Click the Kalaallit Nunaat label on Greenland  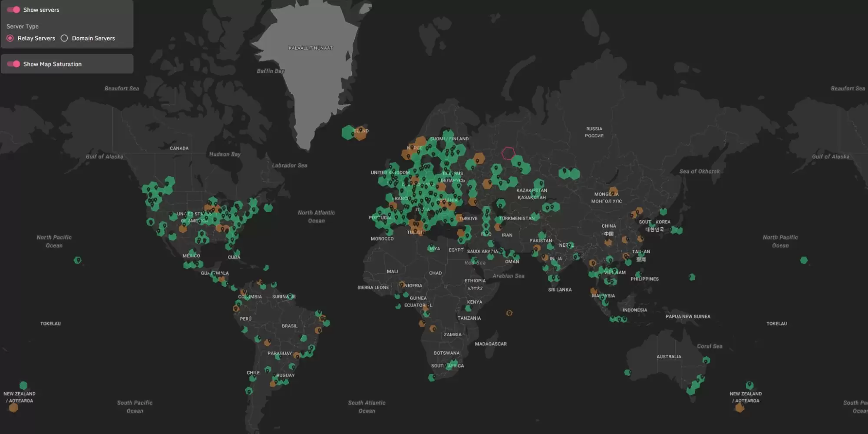click(x=310, y=48)
